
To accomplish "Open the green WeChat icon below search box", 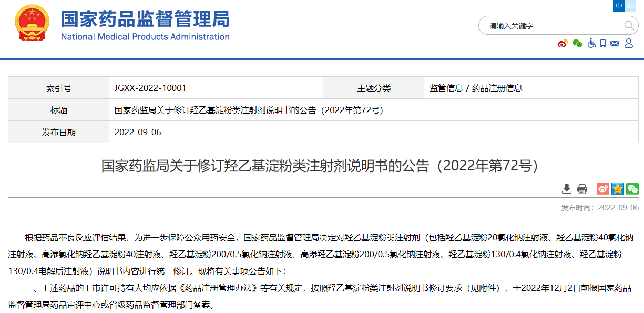I will click(x=577, y=44).
